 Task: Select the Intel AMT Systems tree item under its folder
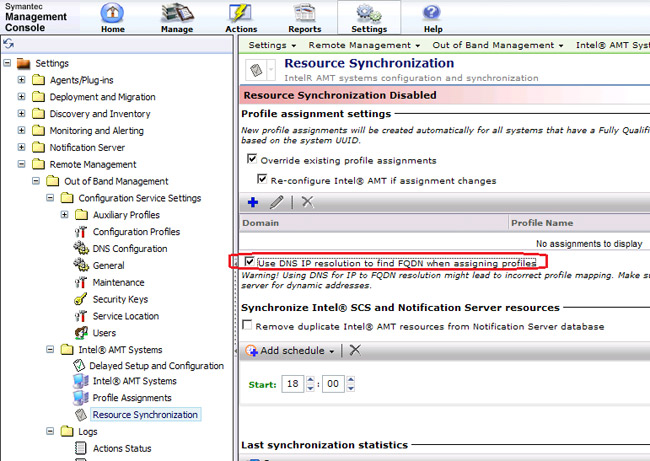(x=134, y=381)
